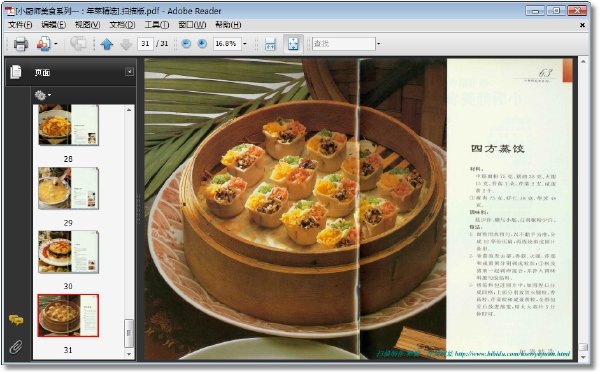Viewport: 600px width, 374px height.
Task: Toggle scrolling fit width mode
Action: (271, 44)
